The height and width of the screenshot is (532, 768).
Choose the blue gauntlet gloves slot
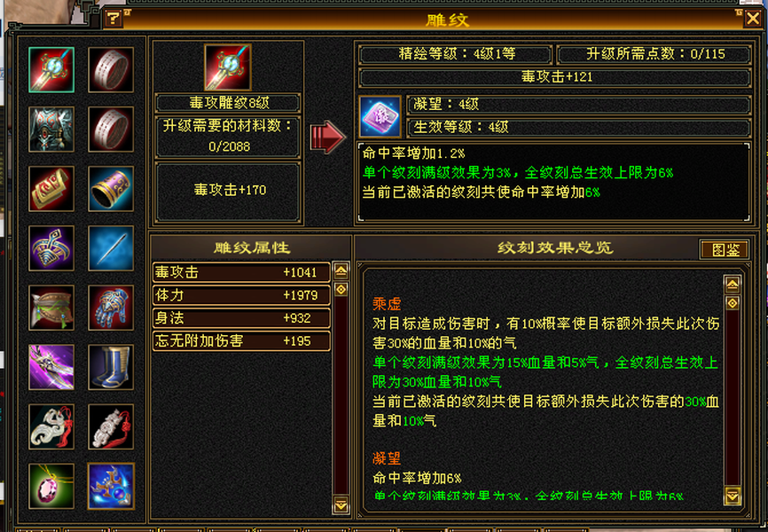click(x=111, y=308)
